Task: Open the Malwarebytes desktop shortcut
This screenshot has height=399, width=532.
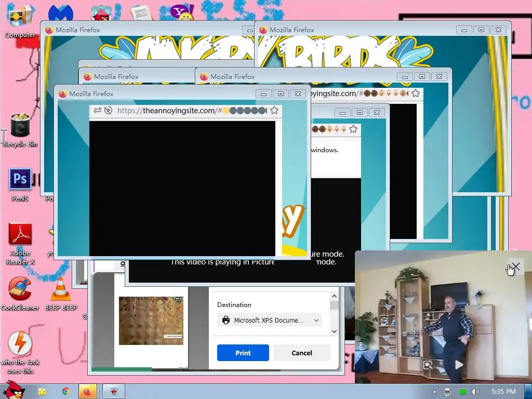Action: [61, 13]
